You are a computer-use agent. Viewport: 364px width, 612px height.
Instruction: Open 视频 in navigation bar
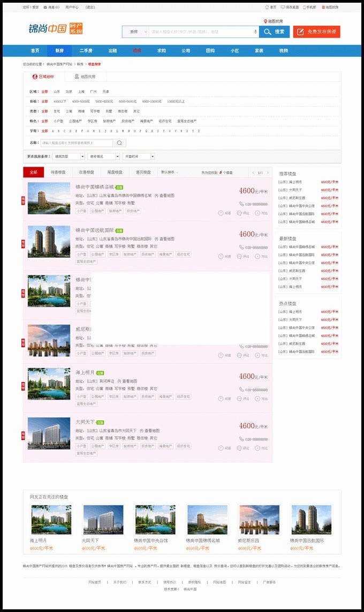click(x=284, y=51)
